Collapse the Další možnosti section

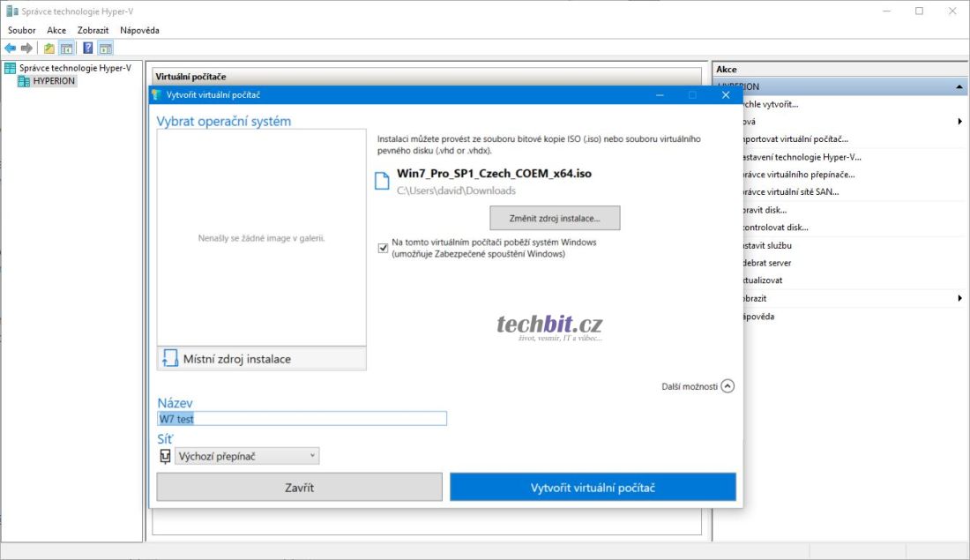click(x=727, y=386)
